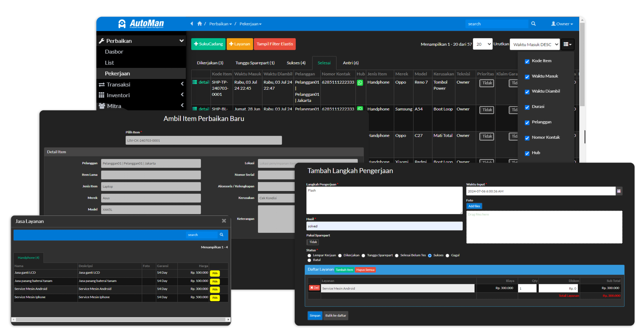The height and width of the screenshot is (336, 644).
Task: Open the page size 20 dropdown
Action: tap(482, 44)
